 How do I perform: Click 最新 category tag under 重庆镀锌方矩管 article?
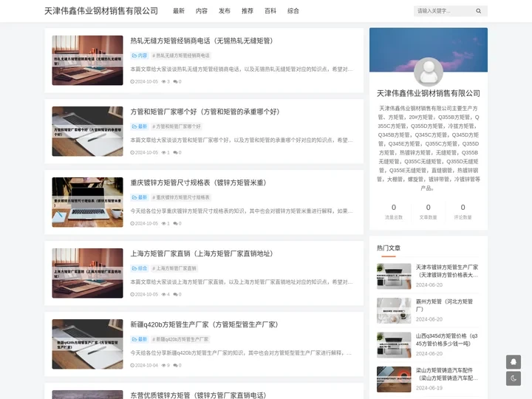pos(140,197)
